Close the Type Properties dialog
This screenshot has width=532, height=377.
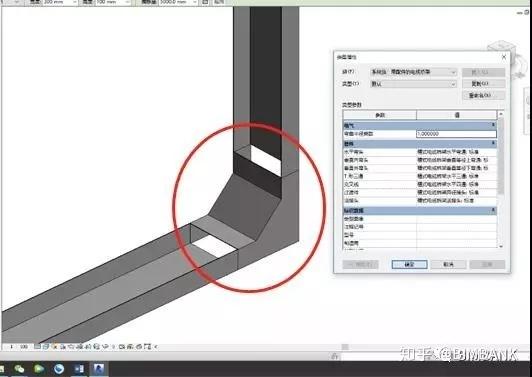[x=504, y=57]
